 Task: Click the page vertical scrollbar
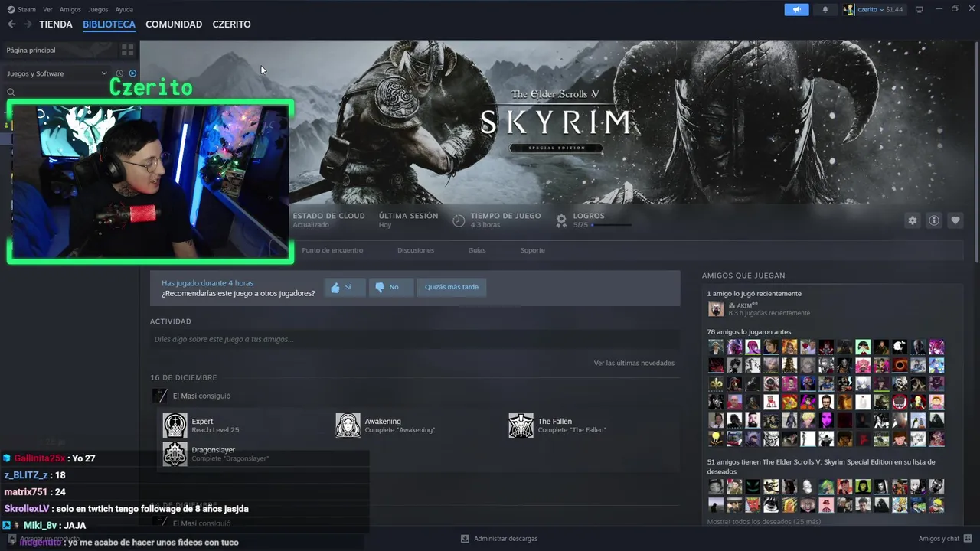(x=977, y=152)
